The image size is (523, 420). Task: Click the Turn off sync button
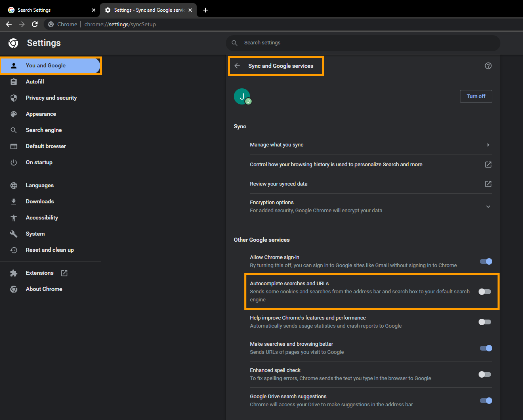(x=476, y=96)
